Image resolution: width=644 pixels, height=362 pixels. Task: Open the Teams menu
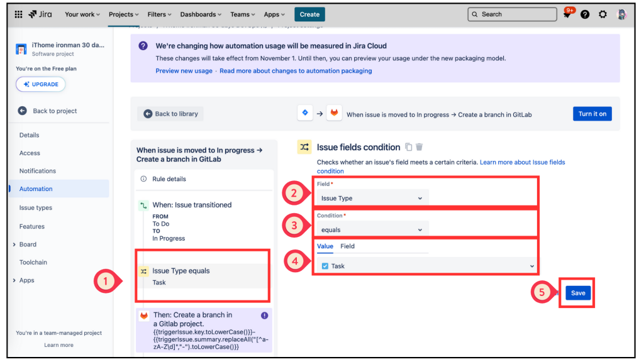click(x=242, y=14)
